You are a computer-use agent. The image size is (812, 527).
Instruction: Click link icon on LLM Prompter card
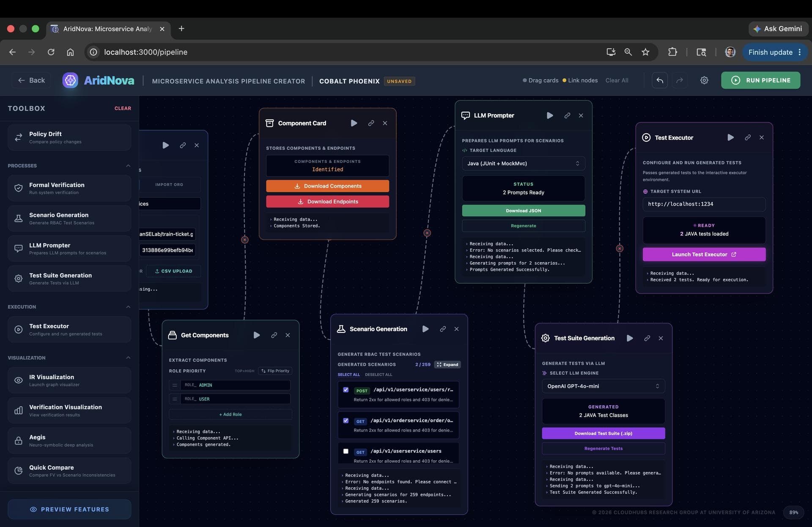tap(567, 115)
